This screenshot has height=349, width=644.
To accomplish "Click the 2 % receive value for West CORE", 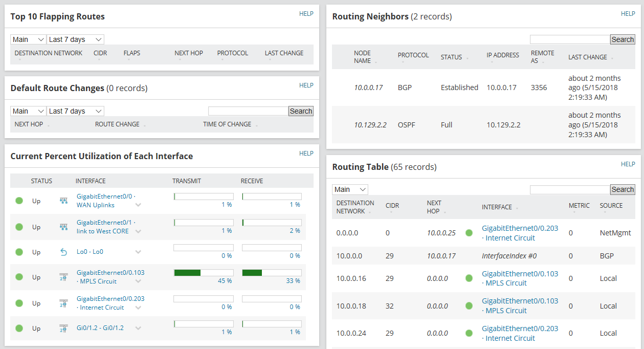I will pyautogui.click(x=295, y=231).
